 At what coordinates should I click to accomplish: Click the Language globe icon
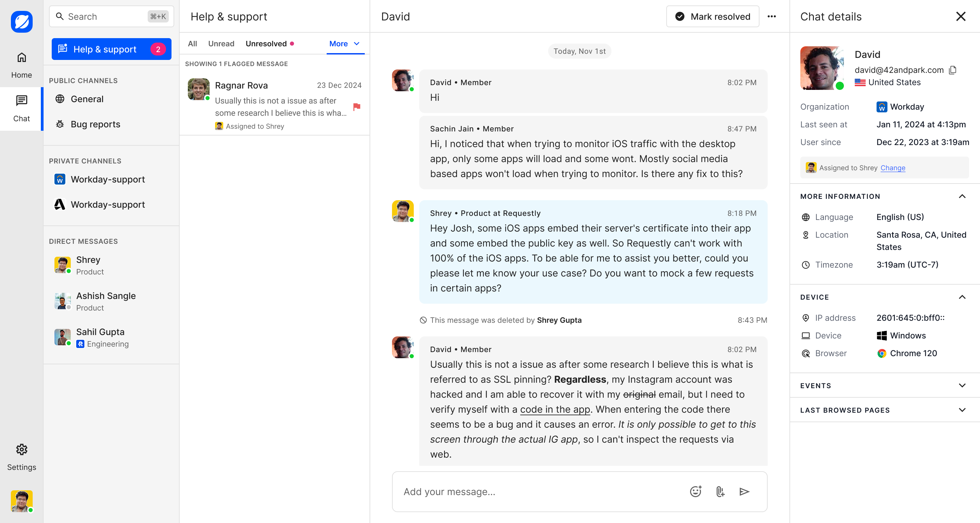(805, 217)
